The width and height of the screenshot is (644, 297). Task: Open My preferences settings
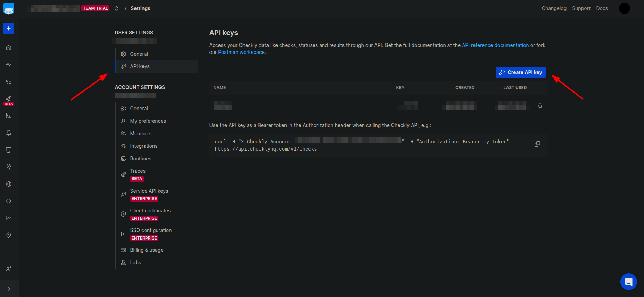click(157, 121)
